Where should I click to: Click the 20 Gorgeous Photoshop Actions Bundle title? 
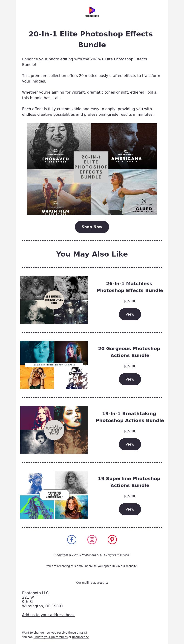pos(129,352)
